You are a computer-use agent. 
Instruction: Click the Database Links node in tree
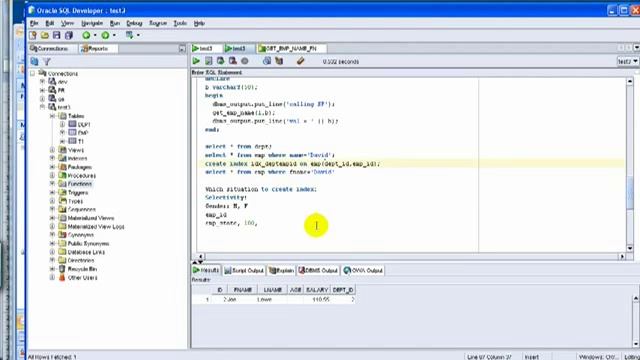tap(86, 252)
